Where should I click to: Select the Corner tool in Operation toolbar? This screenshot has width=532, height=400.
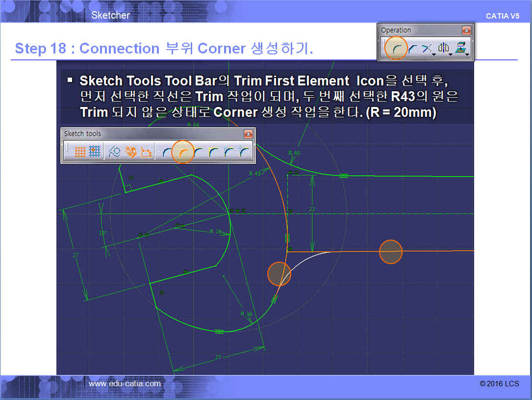pos(396,48)
